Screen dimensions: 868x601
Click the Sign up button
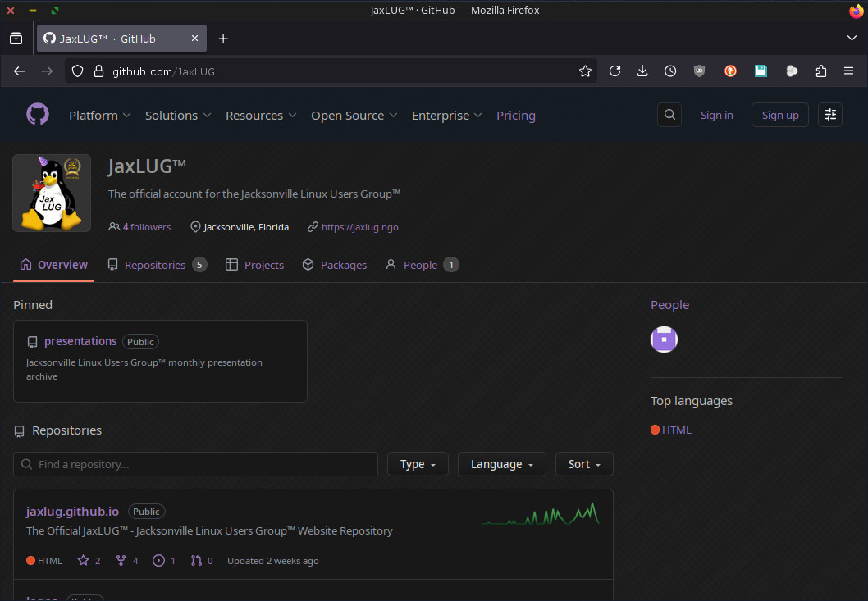click(x=780, y=115)
